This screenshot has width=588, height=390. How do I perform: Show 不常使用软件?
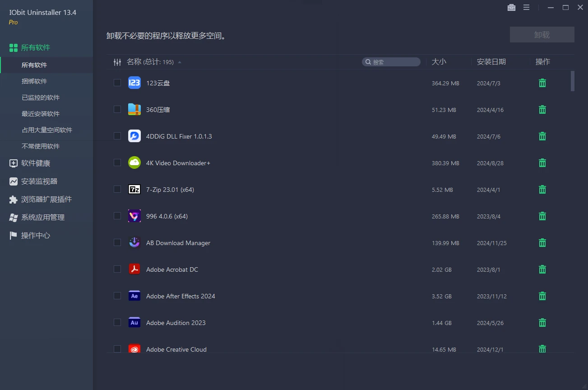[41, 146]
